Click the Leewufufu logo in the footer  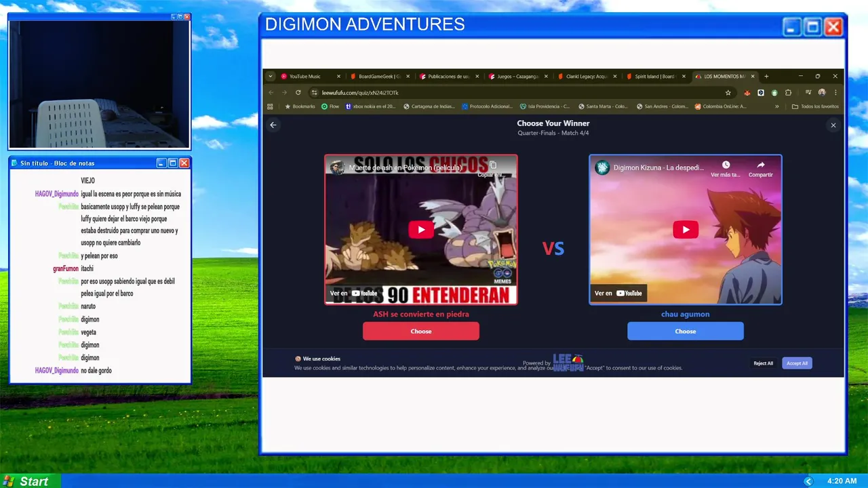568,363
